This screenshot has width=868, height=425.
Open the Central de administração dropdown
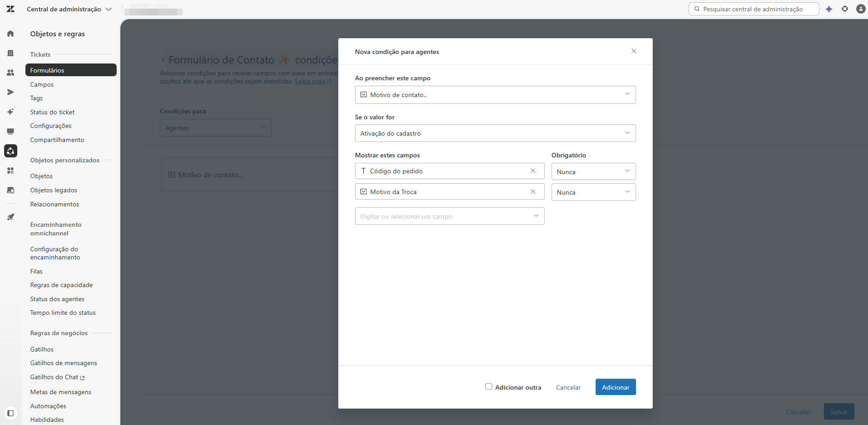coord(69,9)
